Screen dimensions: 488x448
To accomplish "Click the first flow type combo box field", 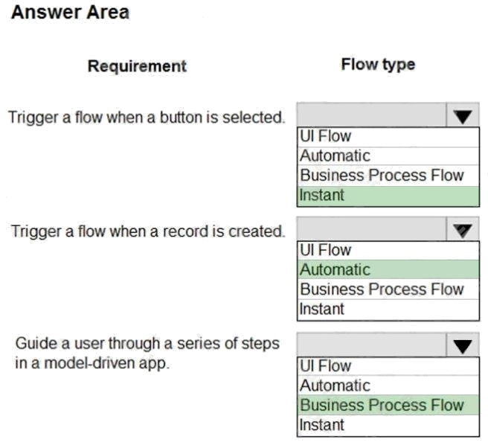I will pos(372,115).
